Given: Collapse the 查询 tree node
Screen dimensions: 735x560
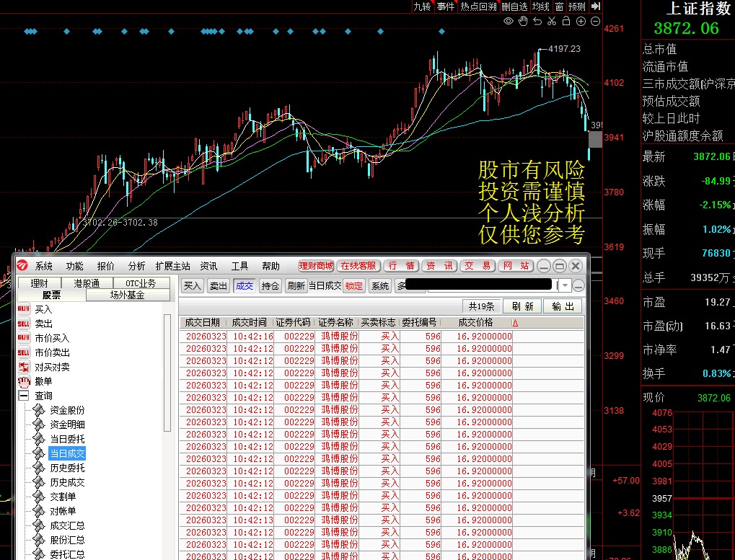Looking at the screenshot, I should pos(24,396).
